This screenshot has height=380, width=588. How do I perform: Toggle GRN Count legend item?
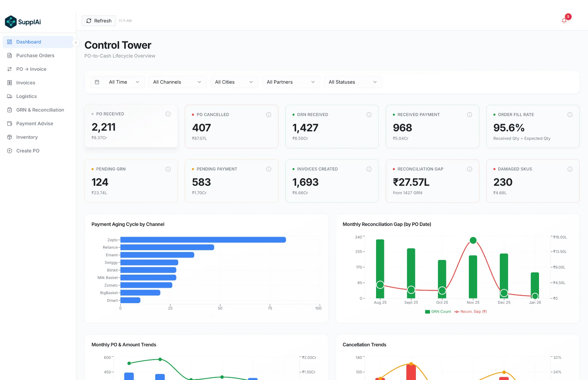(x=438, y=312)
